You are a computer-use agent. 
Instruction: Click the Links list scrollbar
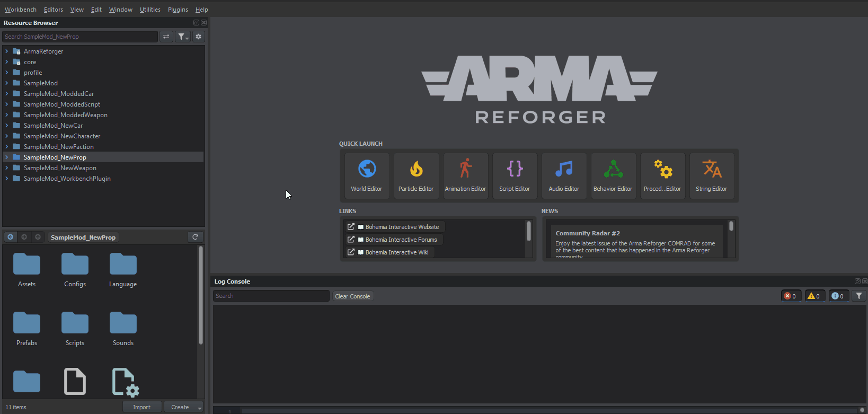529,231
